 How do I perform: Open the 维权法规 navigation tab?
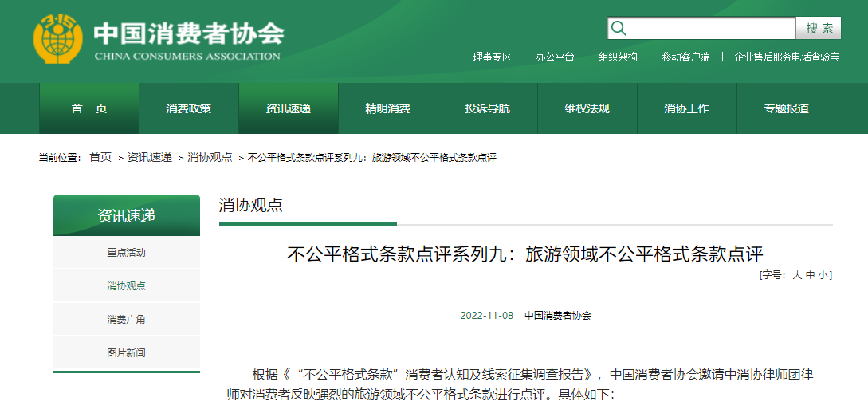point(587,108)
